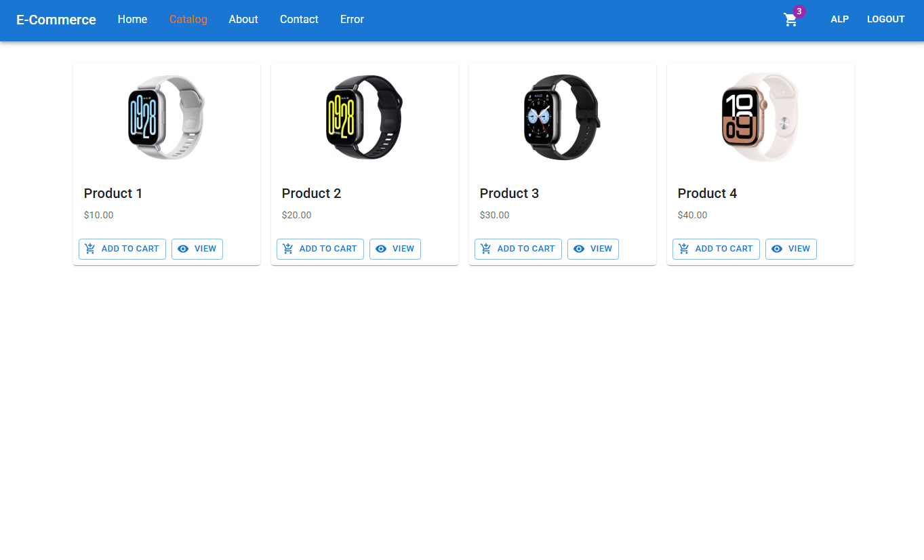This screenshot has width=924, height=560.
Task: Click the yellow-face watch image of Product 2
Action: coord(365,117)
